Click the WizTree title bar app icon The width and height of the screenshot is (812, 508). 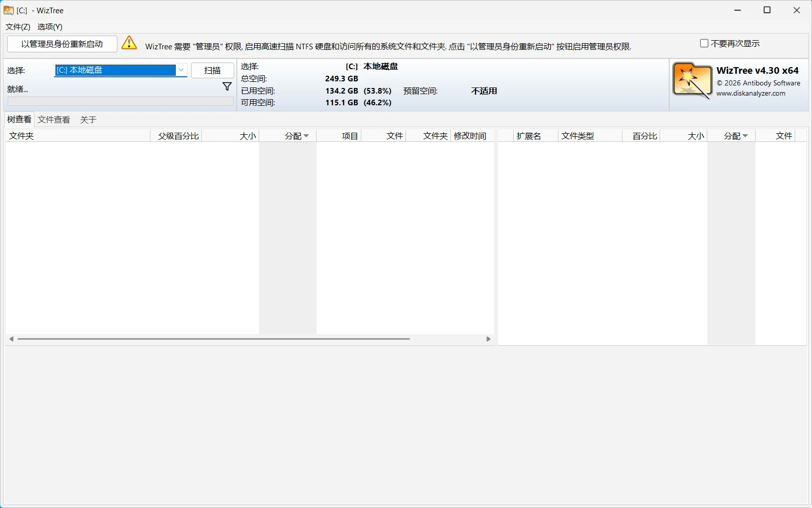tap(9, 10)
